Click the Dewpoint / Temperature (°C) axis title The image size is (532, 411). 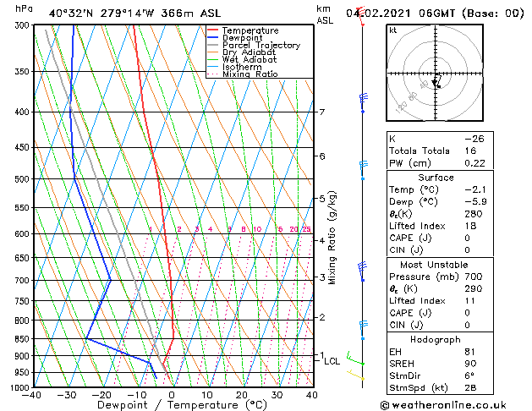click(x=182, y=405)
